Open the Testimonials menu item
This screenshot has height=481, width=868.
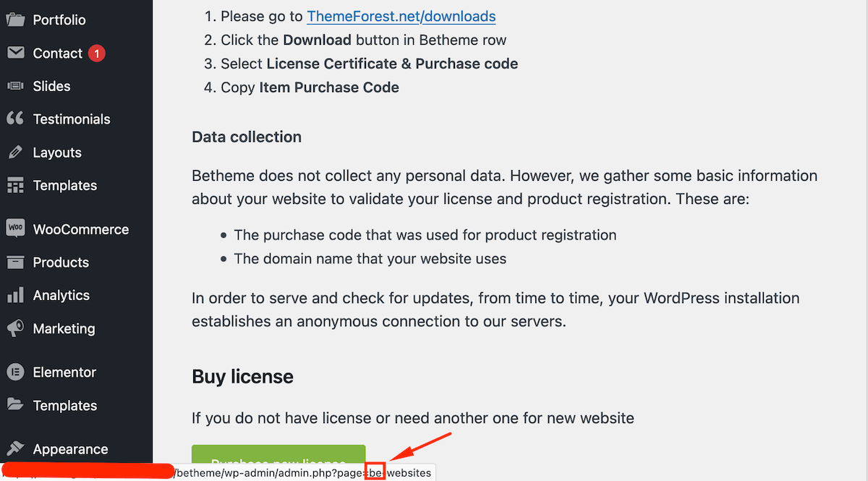(x=72, y=119)
